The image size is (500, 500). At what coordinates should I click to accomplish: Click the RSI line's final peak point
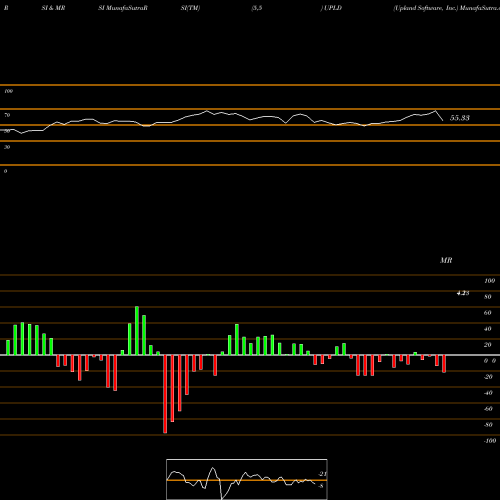pyautogui.click(x=435, y=111)
